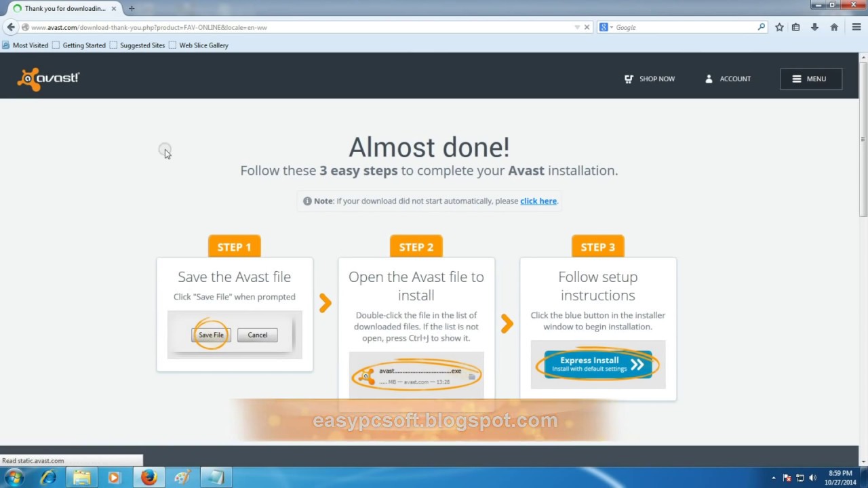Open the Downloads arrow icon
Screen dimensions: 868x488
[814, 27]
